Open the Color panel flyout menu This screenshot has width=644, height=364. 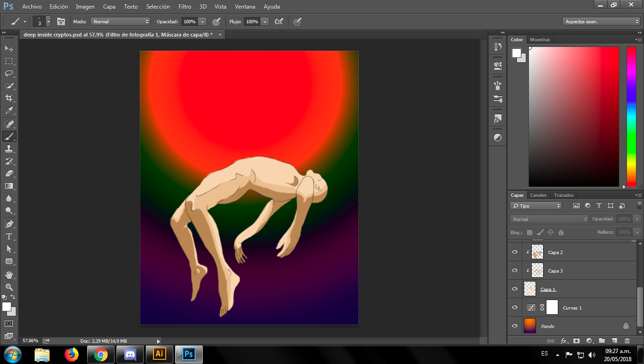[639, 40]
